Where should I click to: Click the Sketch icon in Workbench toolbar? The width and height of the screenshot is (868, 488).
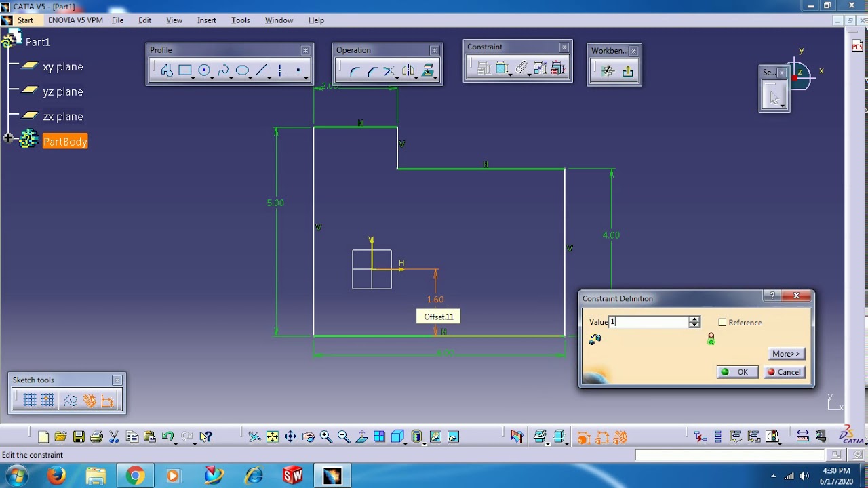(x=608, y=71)
